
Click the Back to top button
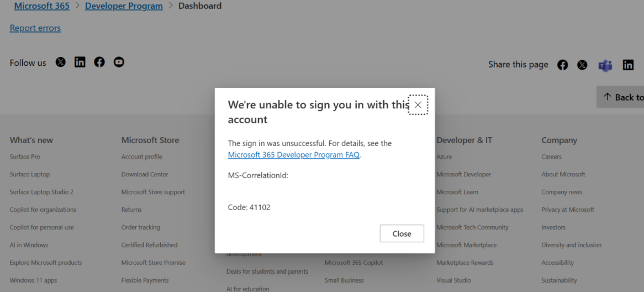[x=620, y=97]
